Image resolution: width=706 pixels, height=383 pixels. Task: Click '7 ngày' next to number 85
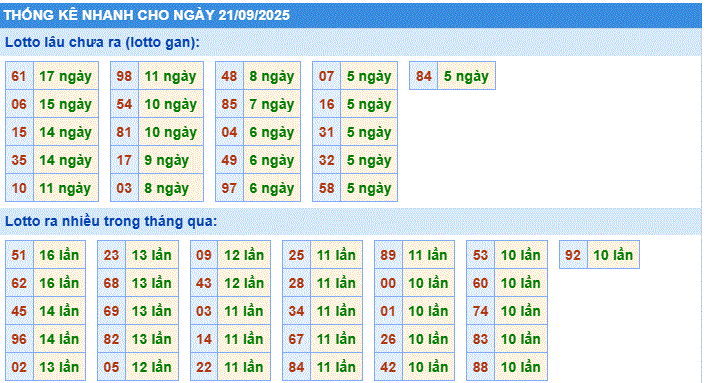tap(272, 104)
